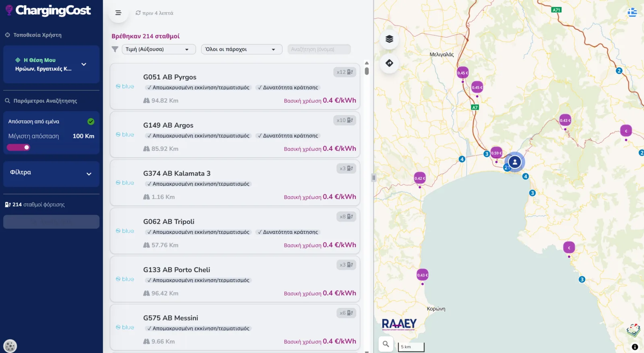Select the 0.59 € map price marker

pos(496,153)
